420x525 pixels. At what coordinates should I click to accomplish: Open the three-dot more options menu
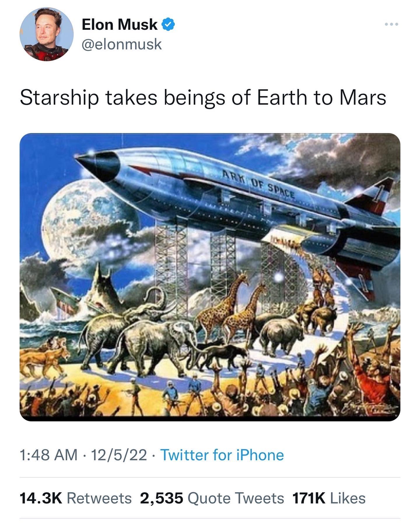391,24
